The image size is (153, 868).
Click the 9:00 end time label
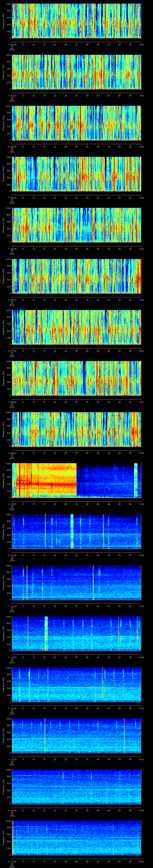point(141,402)
